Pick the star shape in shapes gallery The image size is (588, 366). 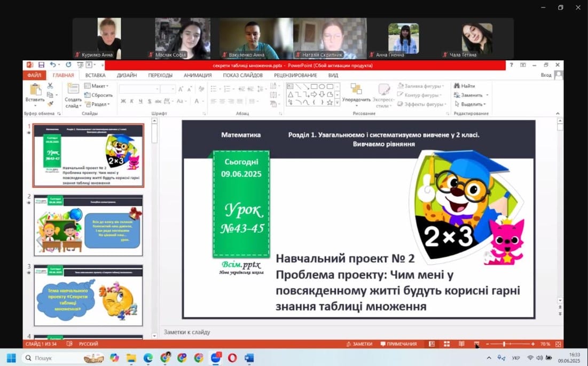[x=330, y=102]
